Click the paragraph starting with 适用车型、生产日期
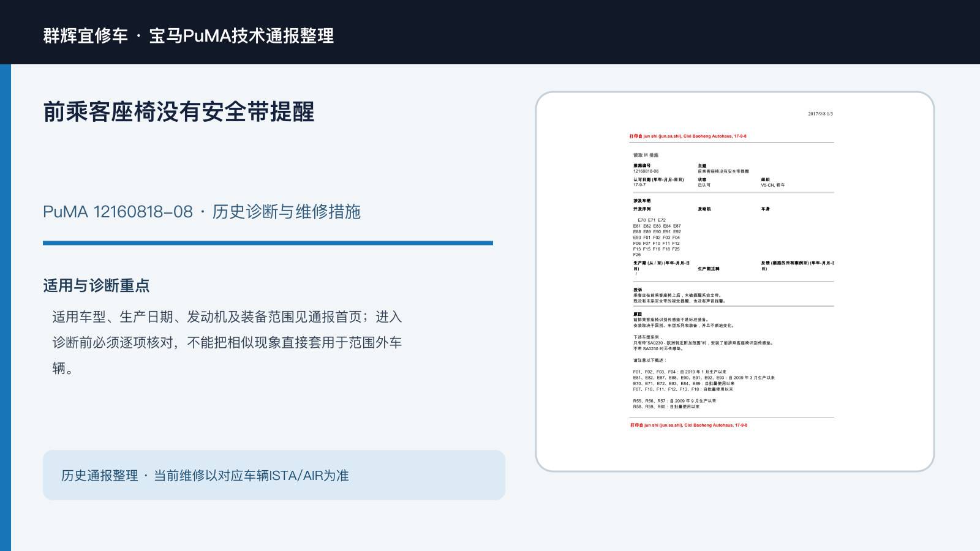 point(227,342)
